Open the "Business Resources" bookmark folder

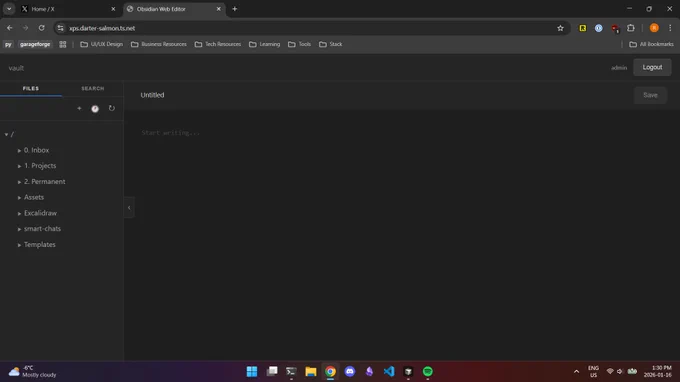tap(159, 44)
